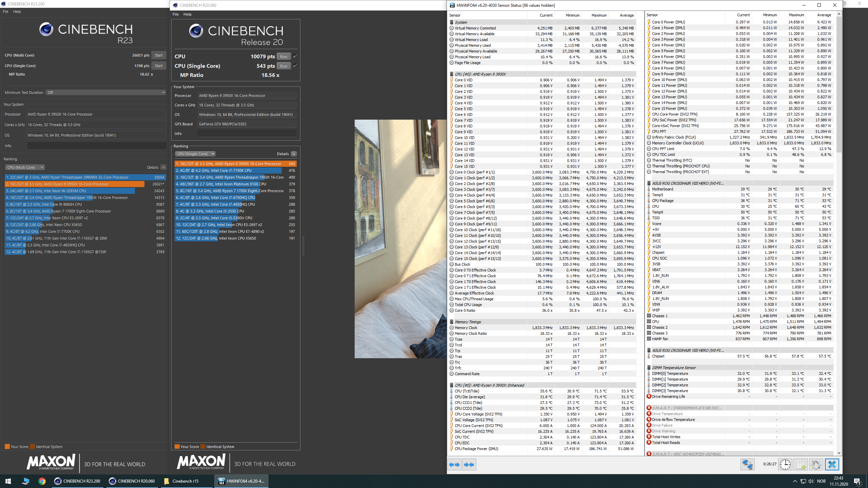Open CPU (Multi Core) ranking dropdown in R23

point(25,167)
